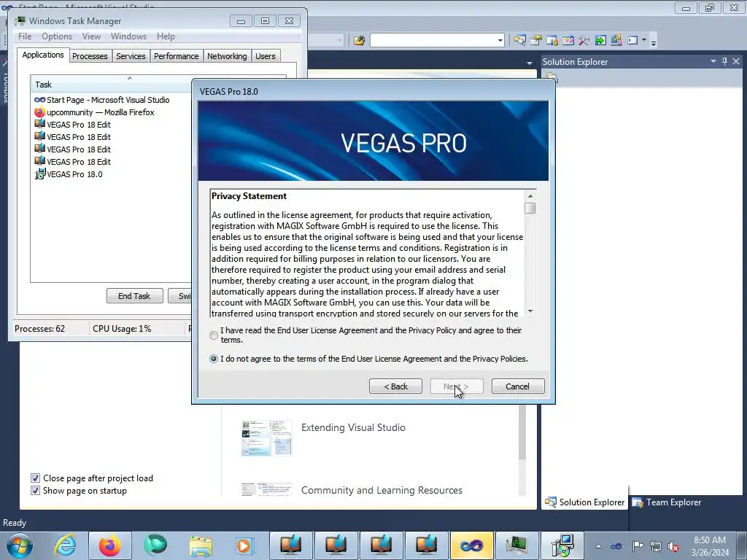The height and width of the screenshot is (560, 747).
Task: Click the Task column header in Task Manager
Action: pos(112,85)
